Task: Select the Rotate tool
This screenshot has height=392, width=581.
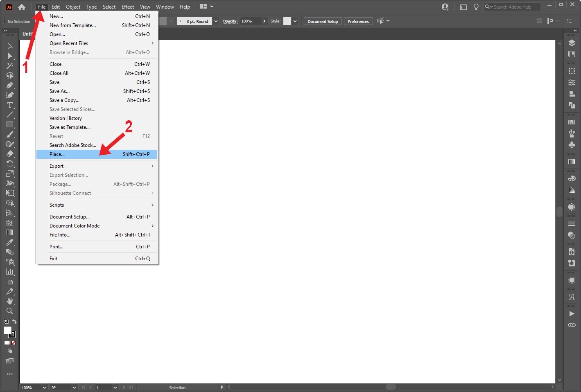Action: 10,164
